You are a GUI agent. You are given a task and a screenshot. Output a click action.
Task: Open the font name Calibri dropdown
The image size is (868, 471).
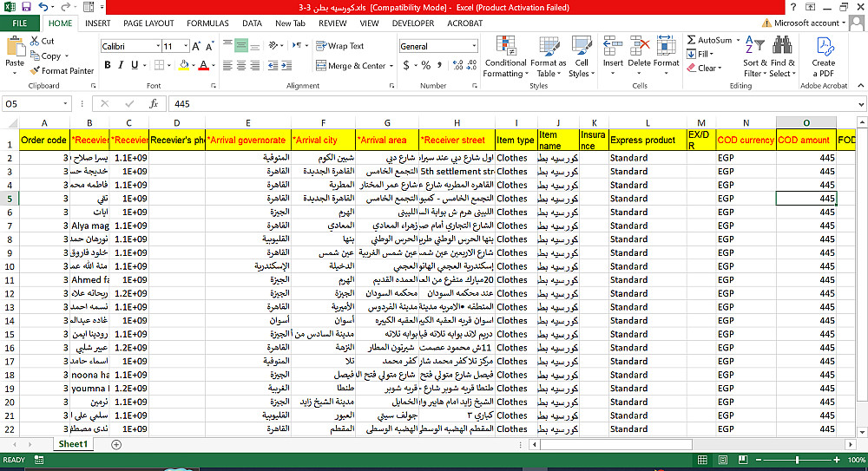[x=158, y=47]
